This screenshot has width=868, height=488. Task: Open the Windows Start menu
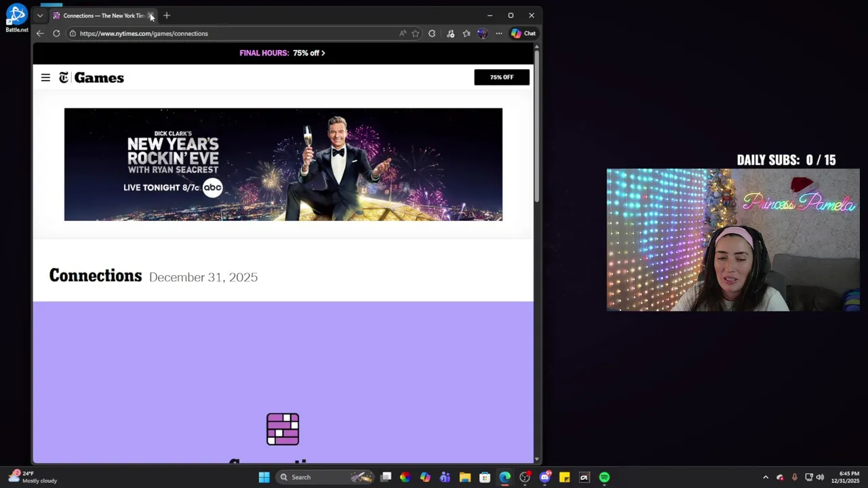tap(264, 477)
